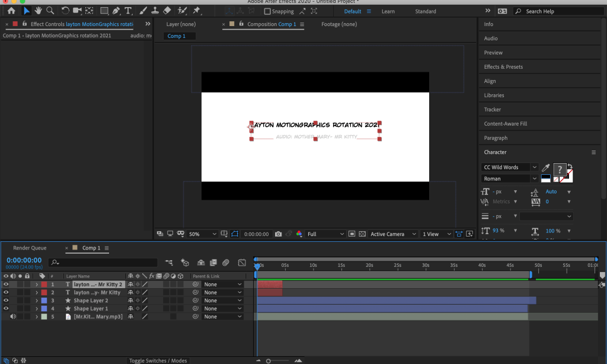Click the text fill color swatch
The height and width of the screenshot is (364, 607).
point(560,170)
